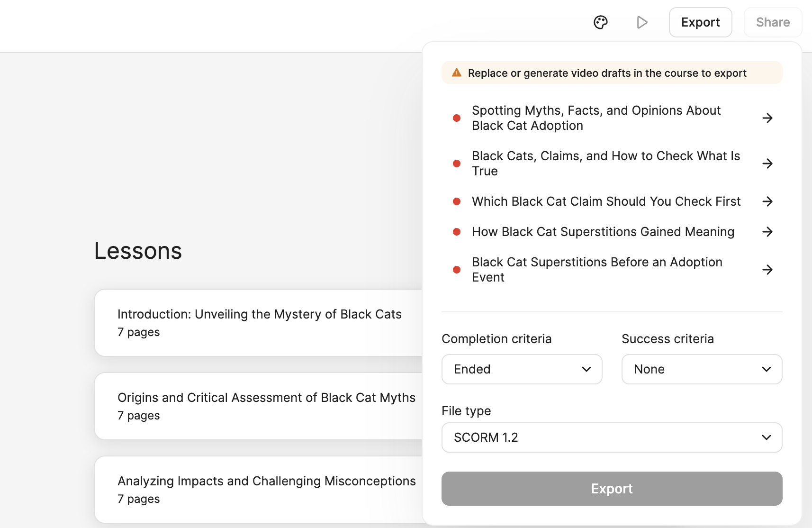Click the 'Completion criteria' label

tap(496, 339)
